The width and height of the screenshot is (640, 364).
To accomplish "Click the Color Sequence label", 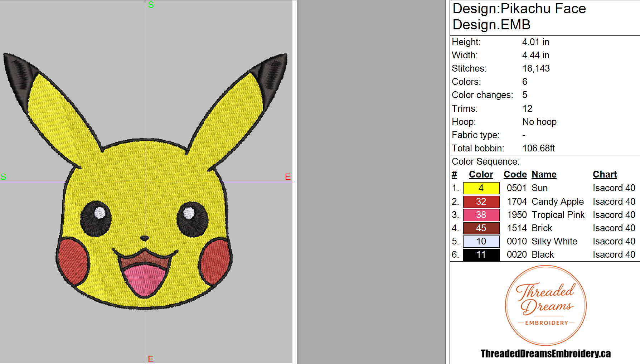I will click(x=485, y=161).
